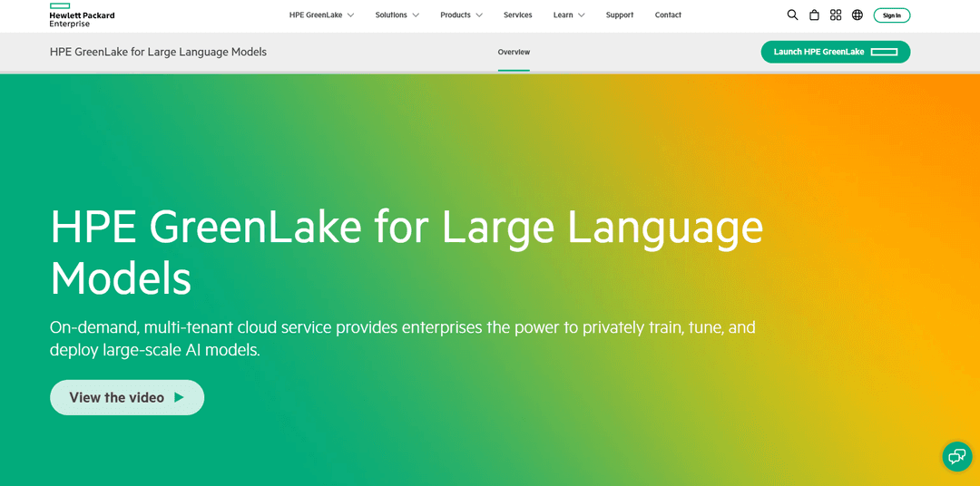Click the subheader HPE GreenLake for Large Language Models title
Image resolution: width=980 pixels, height=486 pixels.
[158, 52]
